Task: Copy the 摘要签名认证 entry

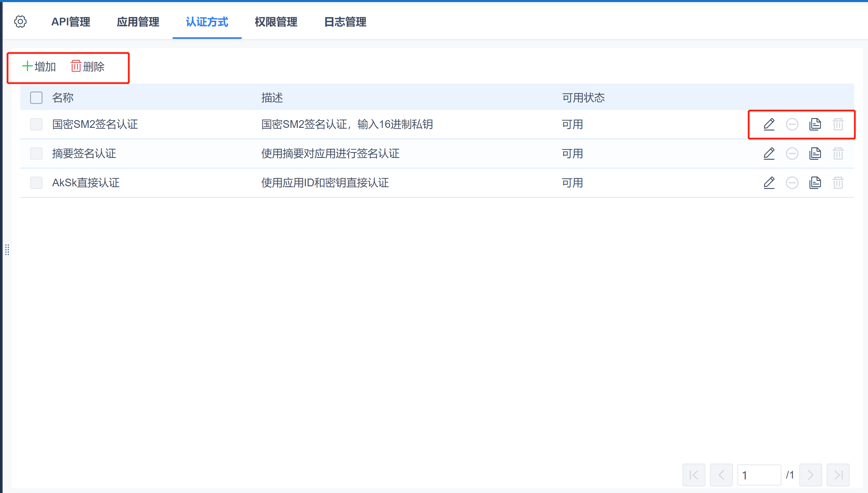Action: 815,154
